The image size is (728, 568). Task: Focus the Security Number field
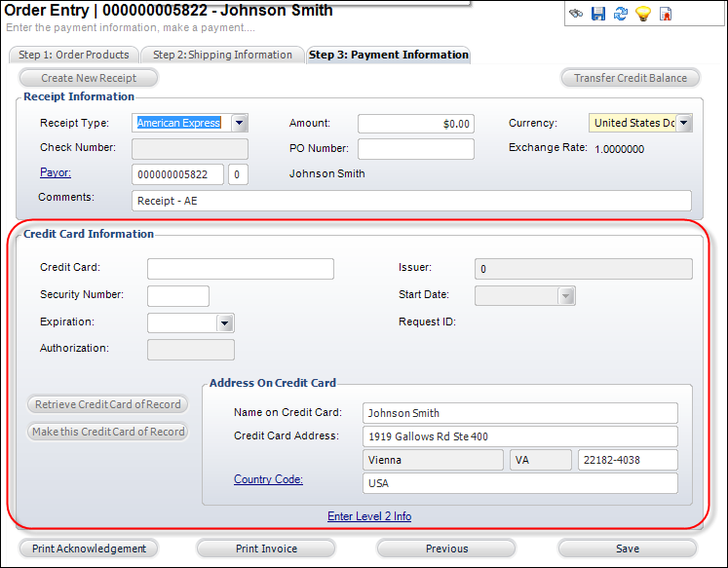tap(177, 296)
